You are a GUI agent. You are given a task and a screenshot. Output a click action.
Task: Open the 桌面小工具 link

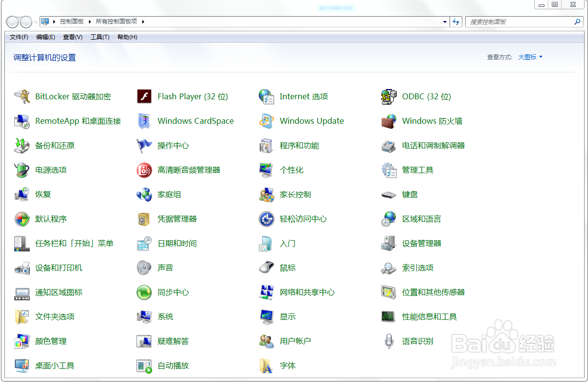click(55, 365)
